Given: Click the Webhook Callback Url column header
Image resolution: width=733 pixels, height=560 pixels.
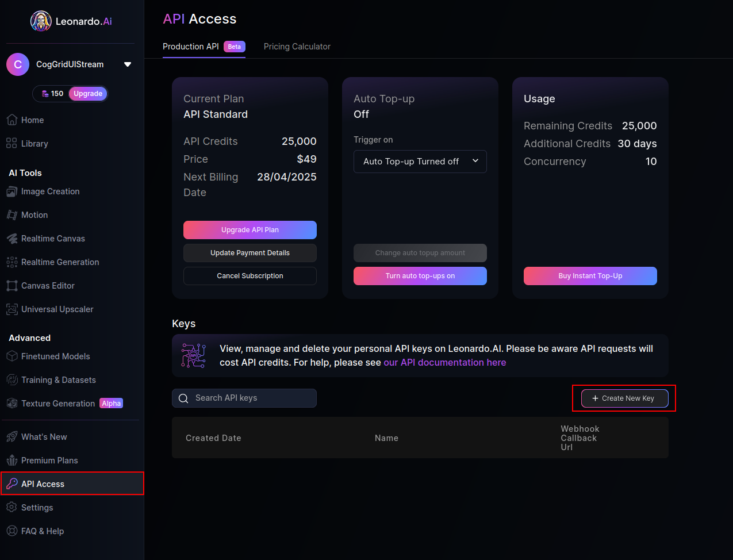Looking at the screenshot, I should pos(580,438).
